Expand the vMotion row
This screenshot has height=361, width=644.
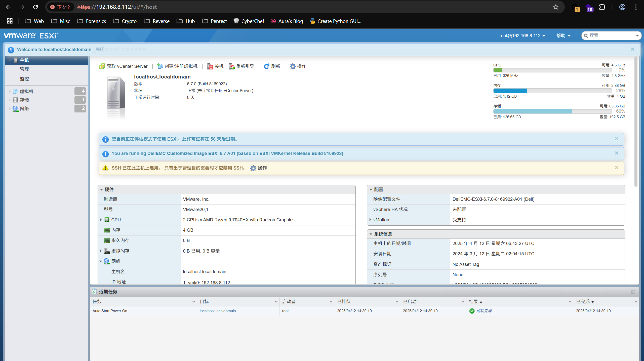(370, 220)
